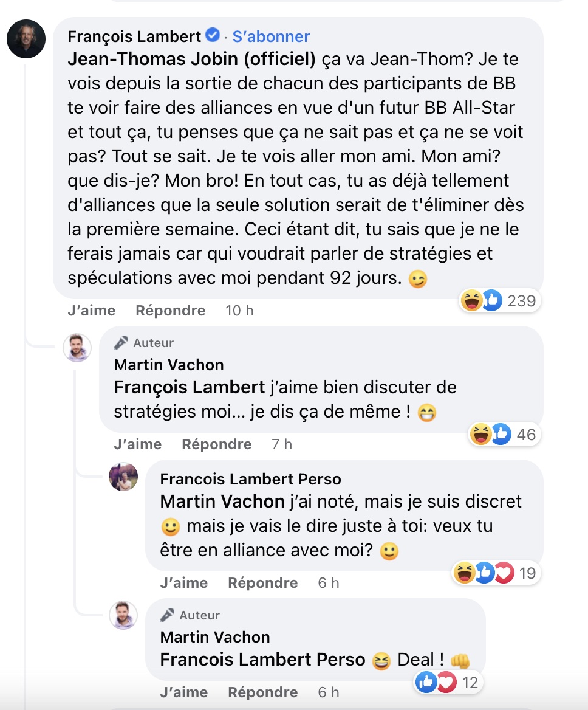Follow François Lambert via the S'abonner link
Viewport: 588px width, 710px height.
272,36
